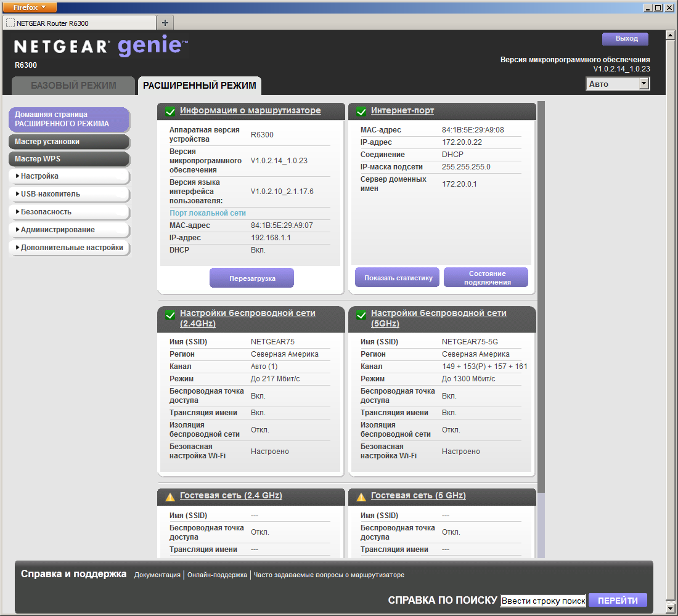Open a new browser tab with plus button
The width and height of the screenshot is (678, 616).
(x=165, y=22)
